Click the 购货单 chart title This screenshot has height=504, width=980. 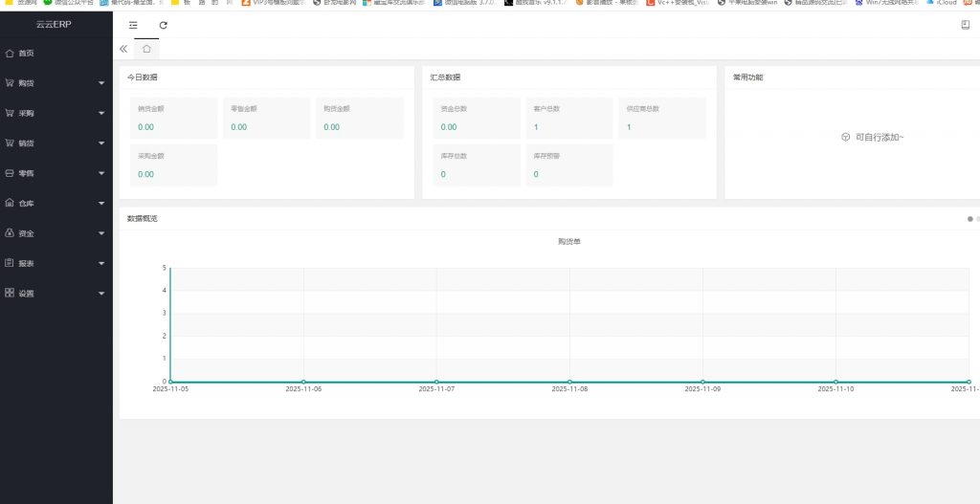(568, 242)
